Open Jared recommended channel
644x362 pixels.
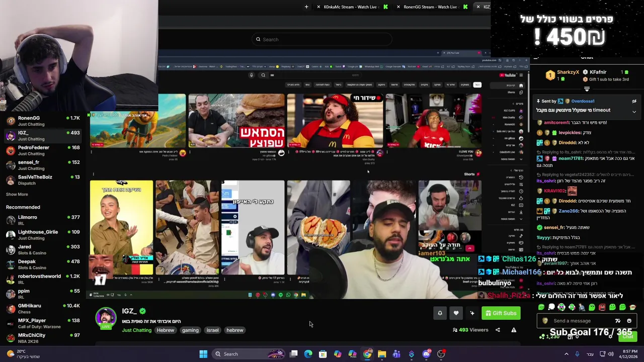(43, 250)
